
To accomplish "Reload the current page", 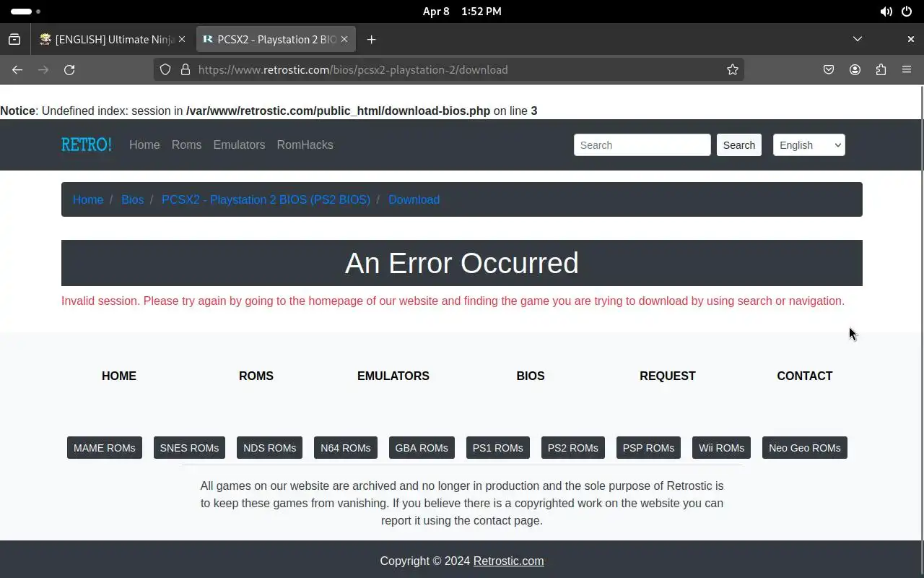I will coord(69,69).
